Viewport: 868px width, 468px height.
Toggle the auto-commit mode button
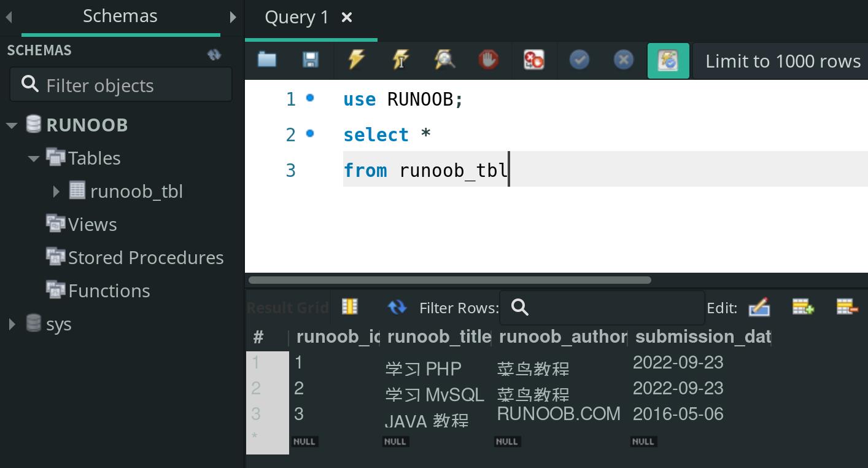pos(668,61)
